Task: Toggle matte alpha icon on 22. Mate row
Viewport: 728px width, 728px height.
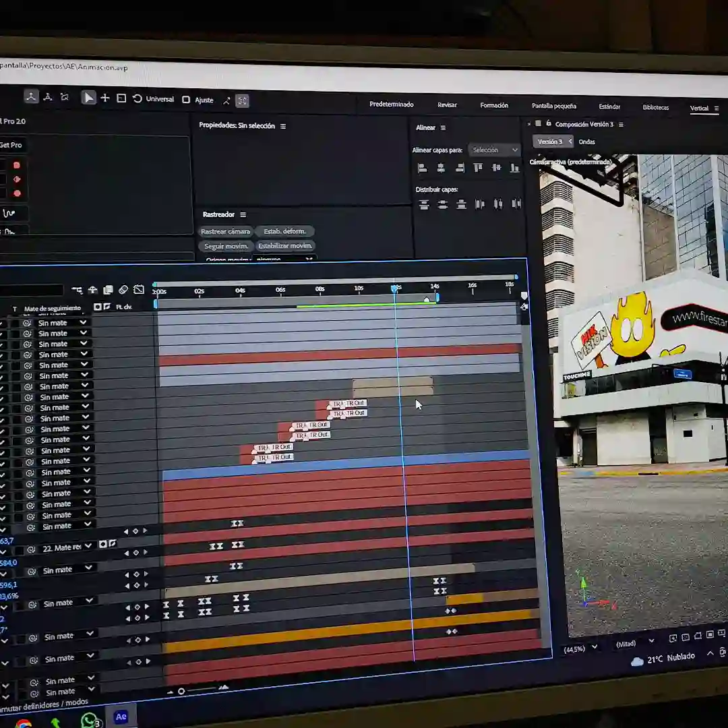Action: point(102,544)
